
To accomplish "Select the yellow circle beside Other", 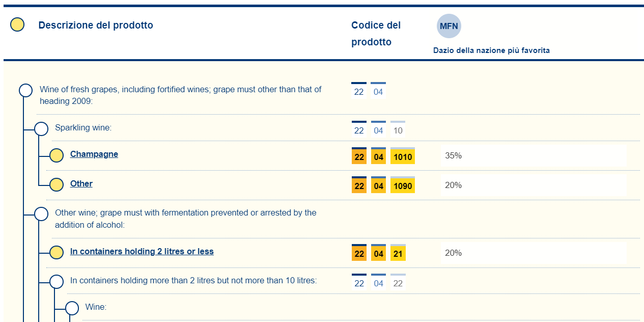I will [x=57, y=185].
